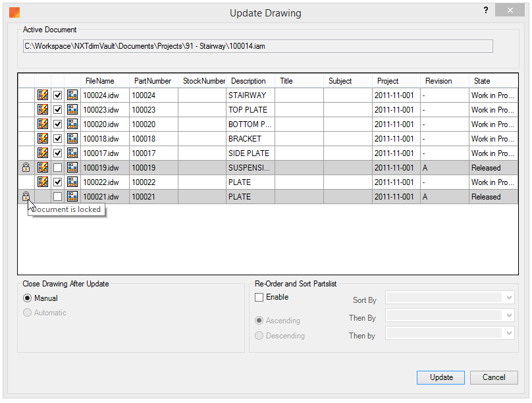Click the drawing update icon for 100024.idw
Screen dimensions: 532x403
click(43, 95)
